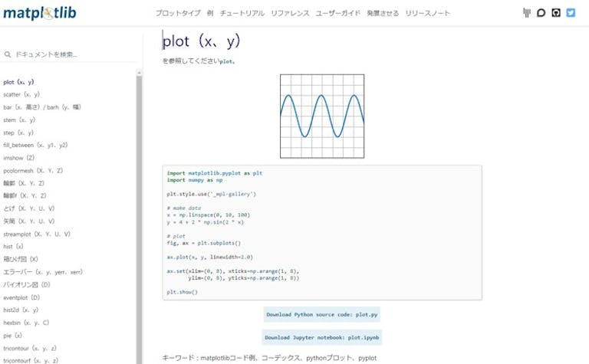Click into the document search field
This screenshot has width=589, height=364.
[x=70, y=54]
